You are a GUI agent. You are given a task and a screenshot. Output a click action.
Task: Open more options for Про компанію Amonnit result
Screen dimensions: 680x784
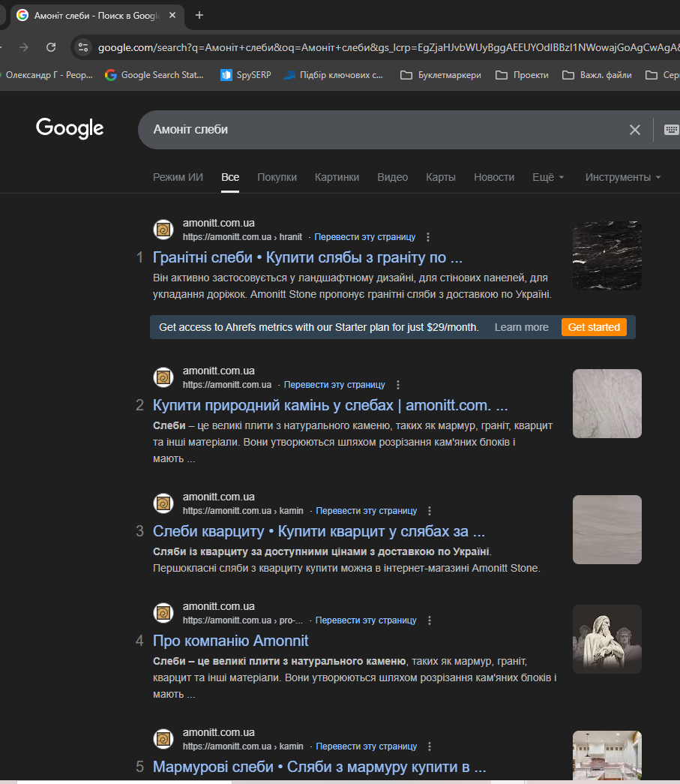430,620
